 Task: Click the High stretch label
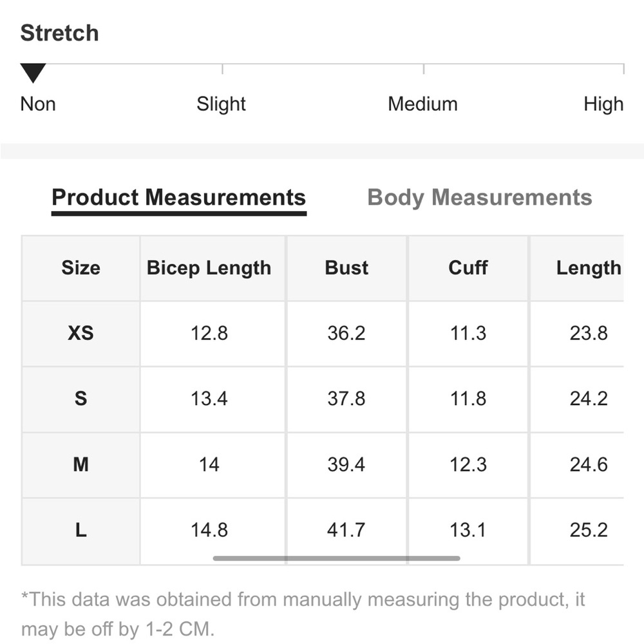point(603,104)
